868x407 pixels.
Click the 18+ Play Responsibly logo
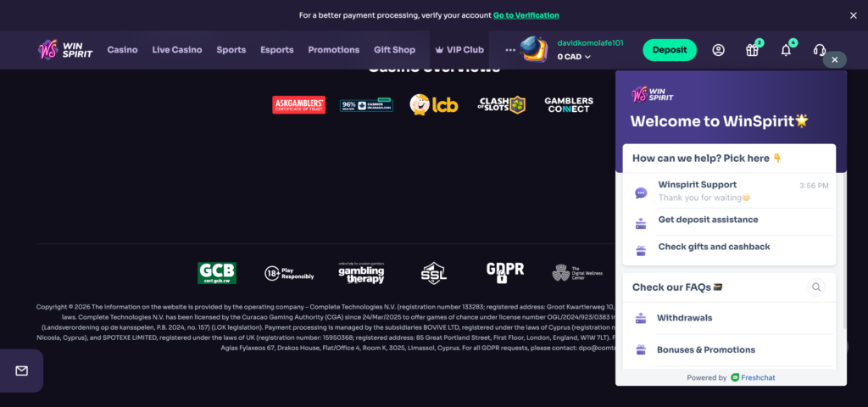289,273
